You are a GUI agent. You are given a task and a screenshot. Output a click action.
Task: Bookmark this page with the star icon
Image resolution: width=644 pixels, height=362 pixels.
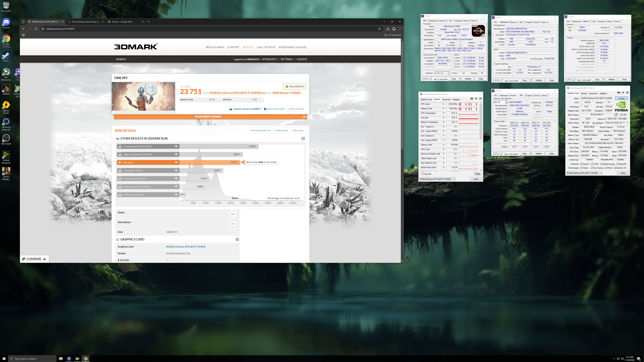click(x=379, y=29)
